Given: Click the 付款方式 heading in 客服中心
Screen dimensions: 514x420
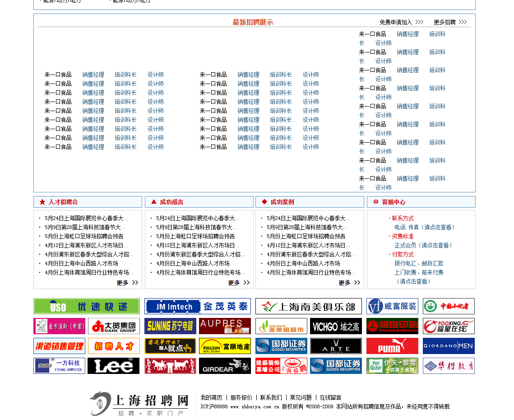Looking at the screenshot, I should click(x=403, y=254).
